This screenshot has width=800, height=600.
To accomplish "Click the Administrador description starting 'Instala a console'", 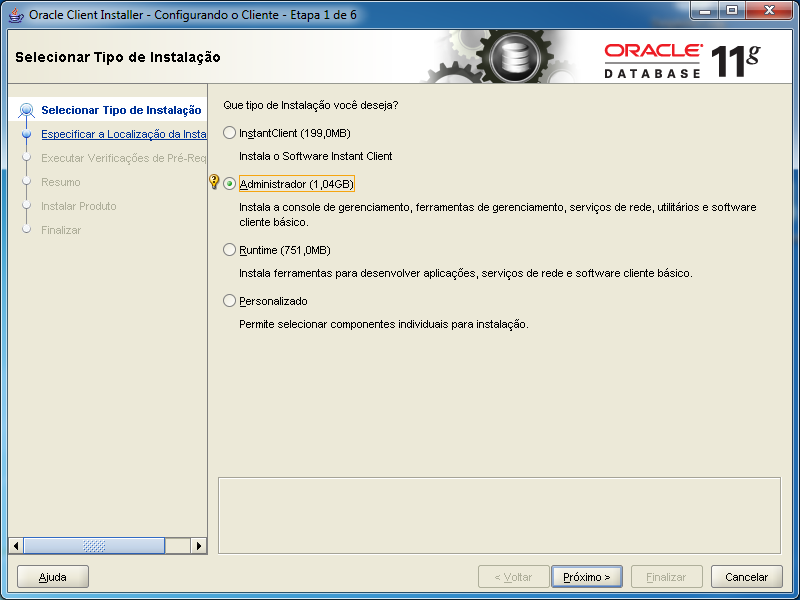I will 497,215.
